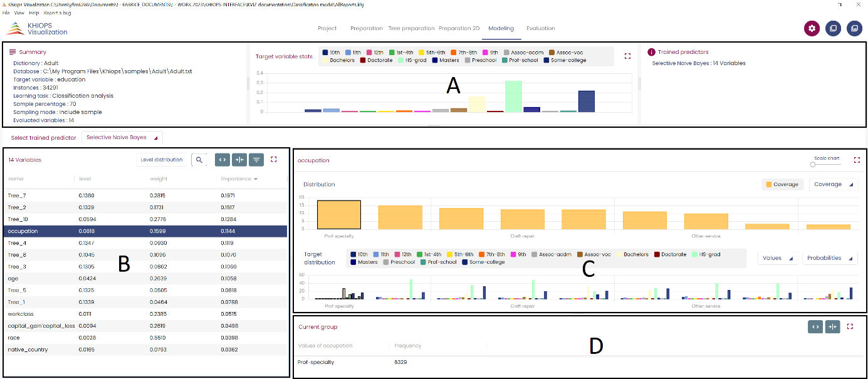Switch to the Evaluation tab

[540, 28]
